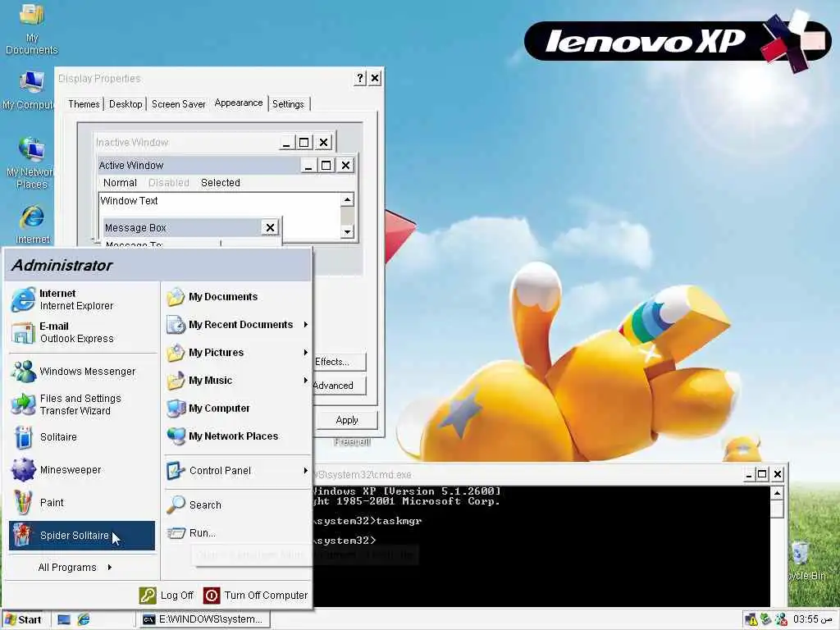Screen dimensions: 840x630
Task: Expand All Programs list
Action: [75, 568]
